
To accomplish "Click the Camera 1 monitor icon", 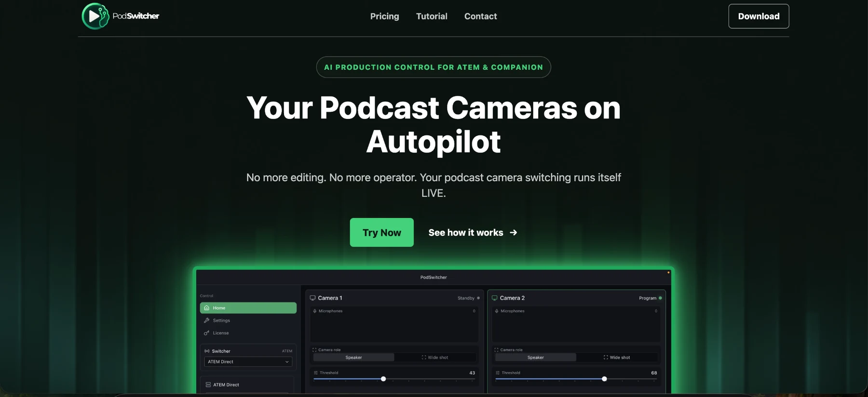I will tap(312, 298).
